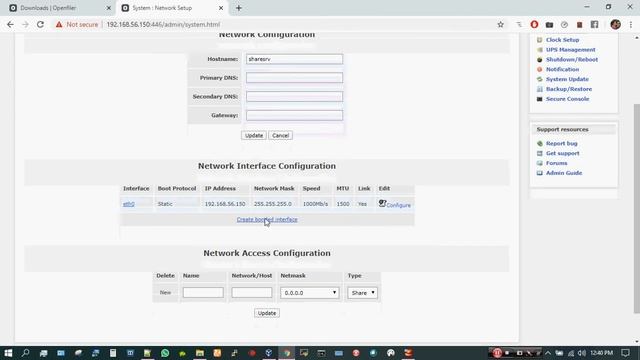Click the Network/Host input field
The image size is (640, 360).
(252, 293)
